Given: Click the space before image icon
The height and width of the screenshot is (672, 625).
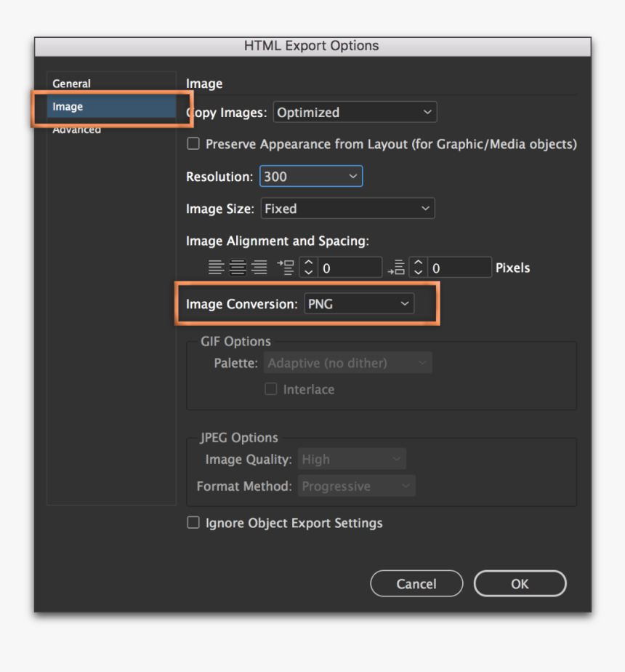Looking at the screenshot, I should [286, 268].
